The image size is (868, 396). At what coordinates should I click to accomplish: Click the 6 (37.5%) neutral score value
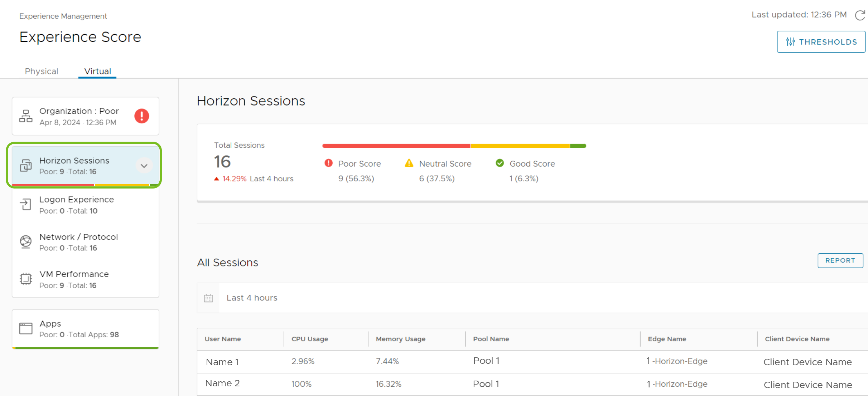tap(437, 179)
